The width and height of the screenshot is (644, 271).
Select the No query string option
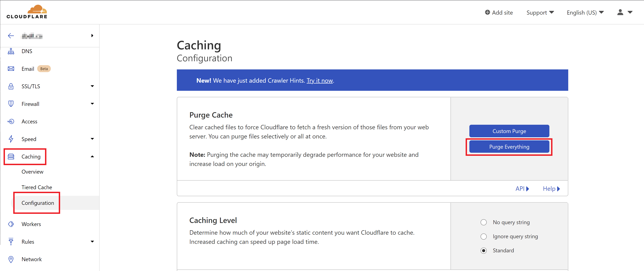[483, 222]
